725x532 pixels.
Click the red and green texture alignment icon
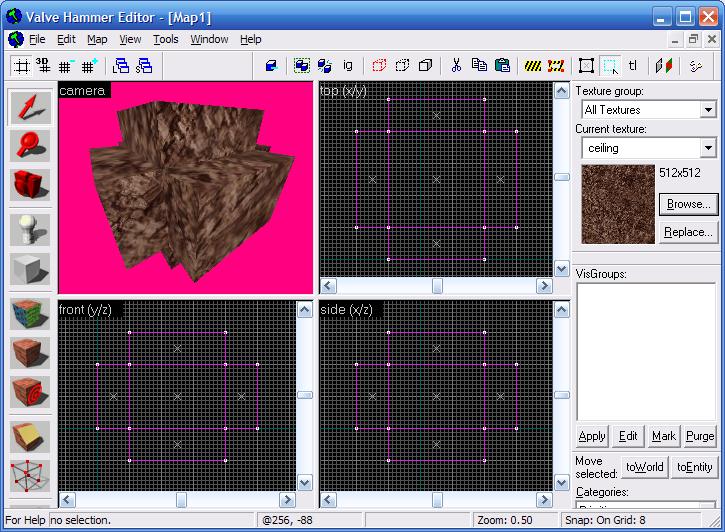[x=664, y=66]
